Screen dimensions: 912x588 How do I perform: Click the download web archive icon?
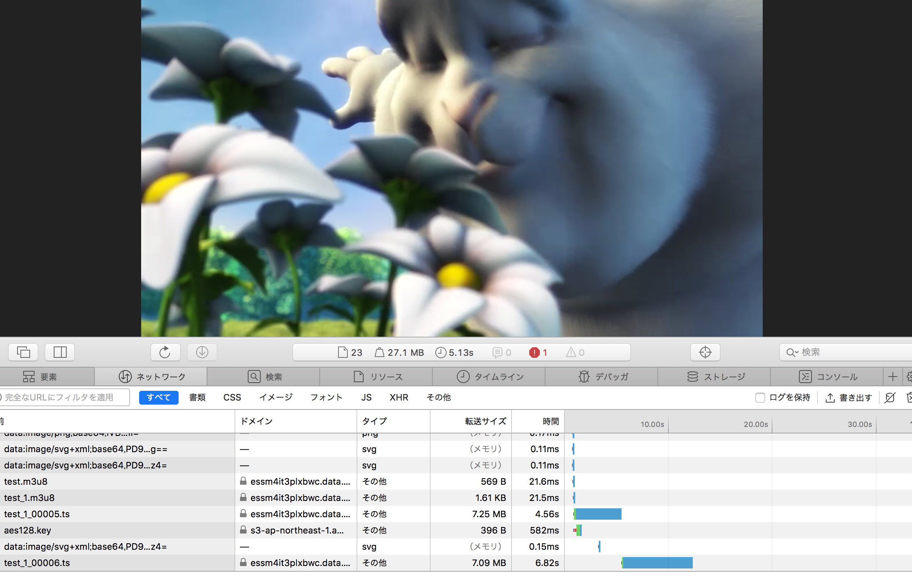point(202,352)
